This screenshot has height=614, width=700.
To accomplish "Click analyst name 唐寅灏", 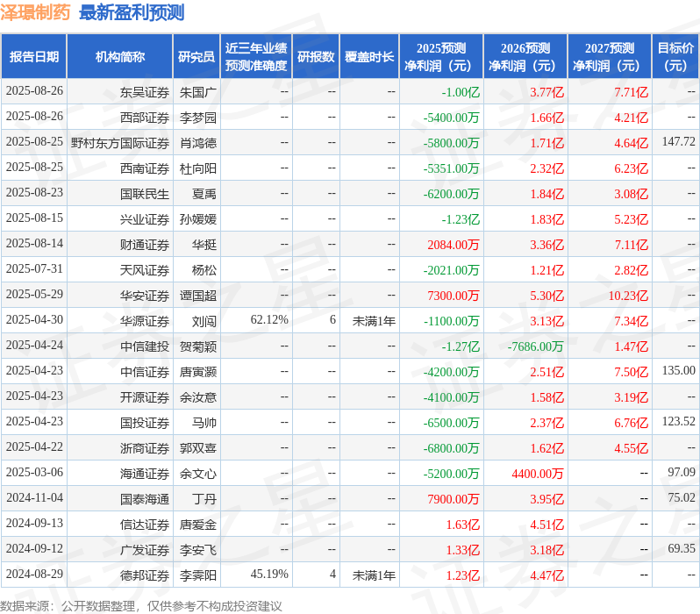I will [x=197, y=373].
